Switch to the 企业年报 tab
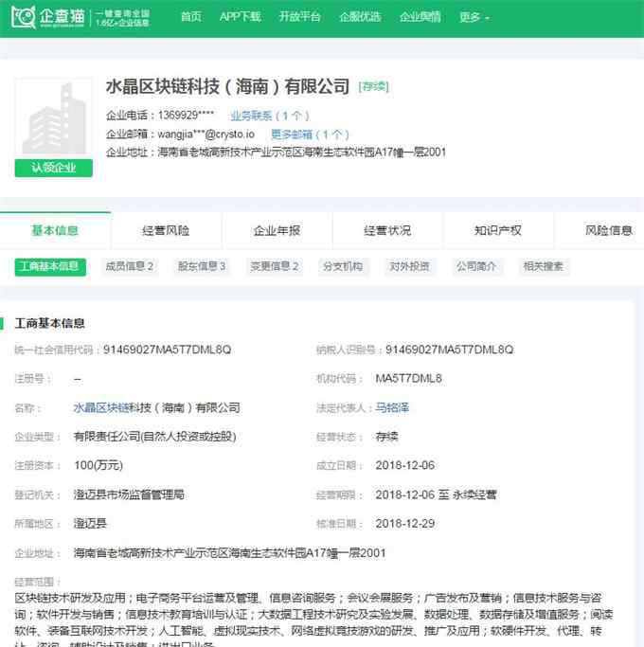Screen dimensions: 644x647 pos(277,230)
